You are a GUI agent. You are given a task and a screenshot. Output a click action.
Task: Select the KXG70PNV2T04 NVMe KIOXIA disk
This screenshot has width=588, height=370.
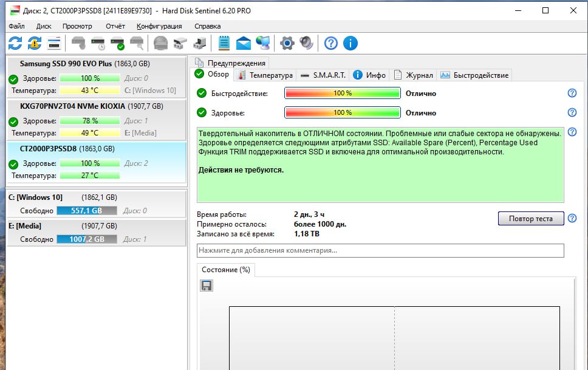[x=97, y=119]
